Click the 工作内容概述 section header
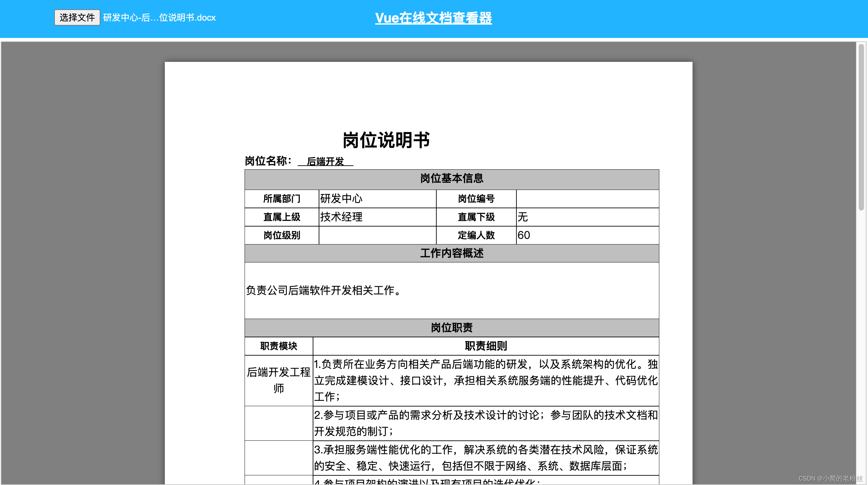The width and height of the screenshot is (868, 485). coord(452,253)
